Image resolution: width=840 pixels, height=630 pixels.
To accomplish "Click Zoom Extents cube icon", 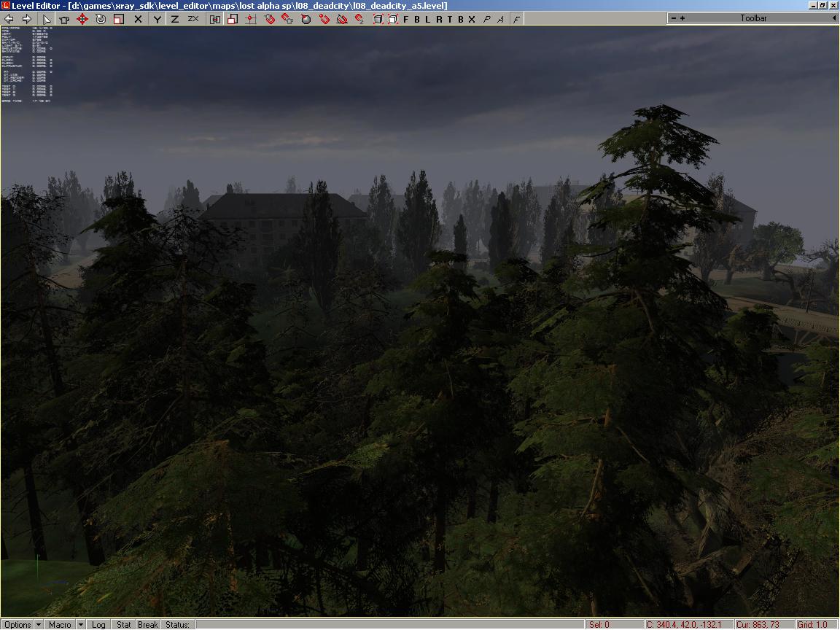I will click(378, 19).
